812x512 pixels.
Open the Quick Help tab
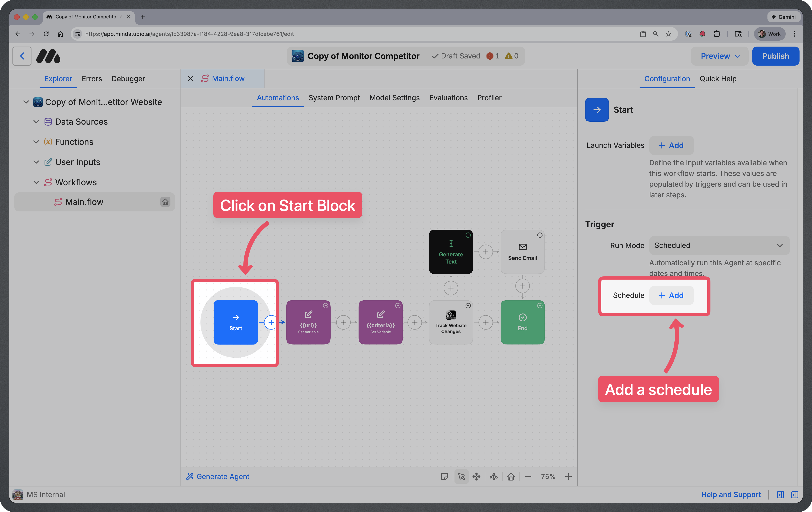718,79
